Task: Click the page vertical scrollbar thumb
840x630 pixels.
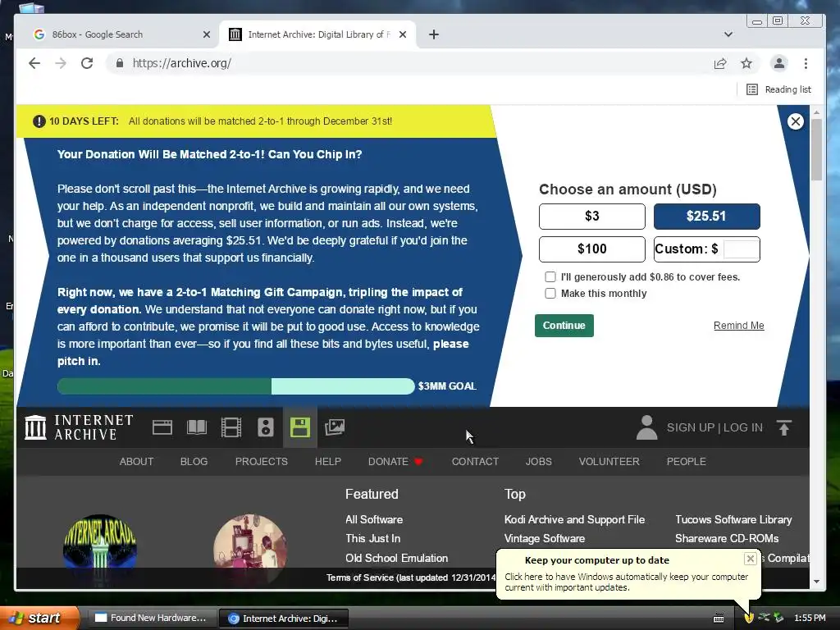Action: tap(816, 149)
